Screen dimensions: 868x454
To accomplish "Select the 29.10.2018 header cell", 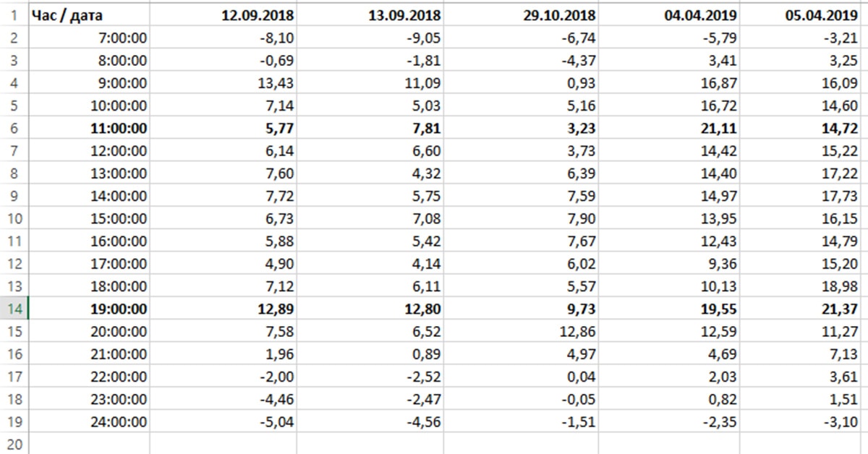I will click(x=520, y=14).
